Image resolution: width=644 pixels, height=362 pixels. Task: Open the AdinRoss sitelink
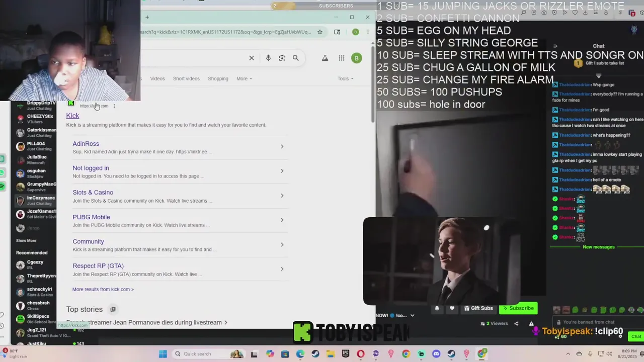(86, 144)
